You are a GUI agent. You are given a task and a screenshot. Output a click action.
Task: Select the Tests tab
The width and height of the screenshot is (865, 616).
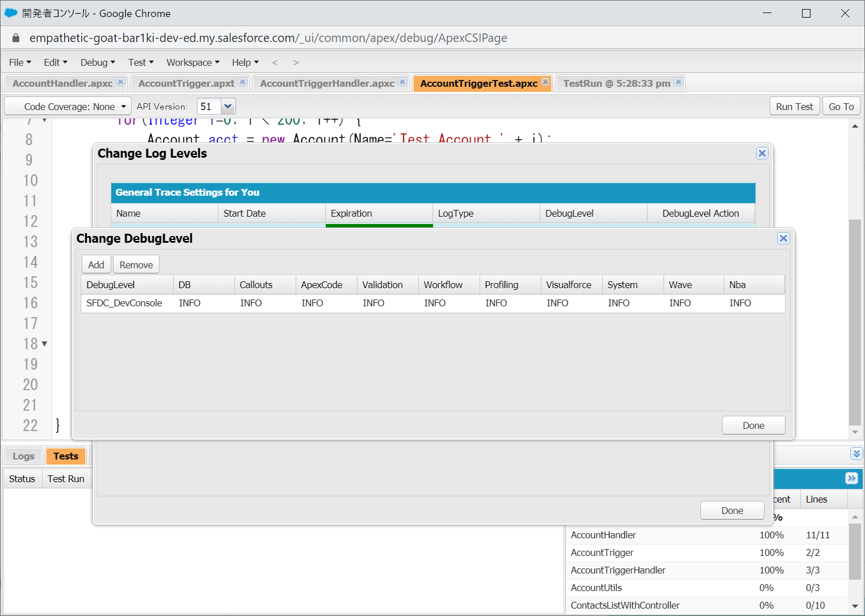[66, 456]
